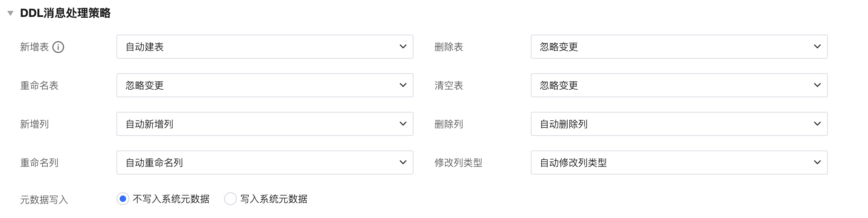The width and height of the screenshot is (868, 218).
Task: Click the chevron arrow in 删除列 dropdown
Action: point(817,124)
